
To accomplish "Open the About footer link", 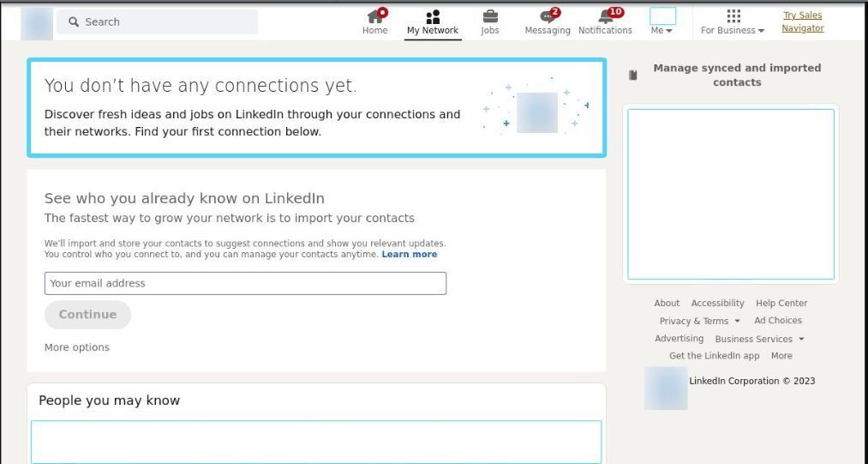I will pos(667,304).
